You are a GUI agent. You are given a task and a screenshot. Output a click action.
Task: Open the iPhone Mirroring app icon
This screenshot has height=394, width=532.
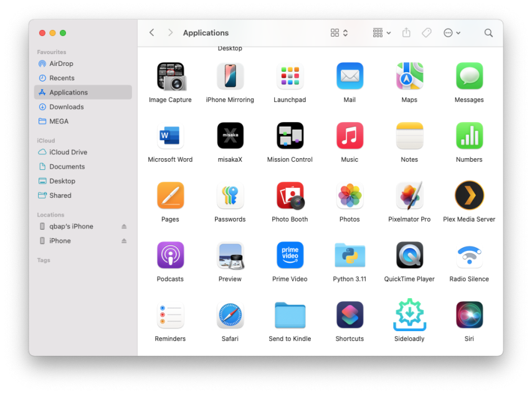point(230,77)
